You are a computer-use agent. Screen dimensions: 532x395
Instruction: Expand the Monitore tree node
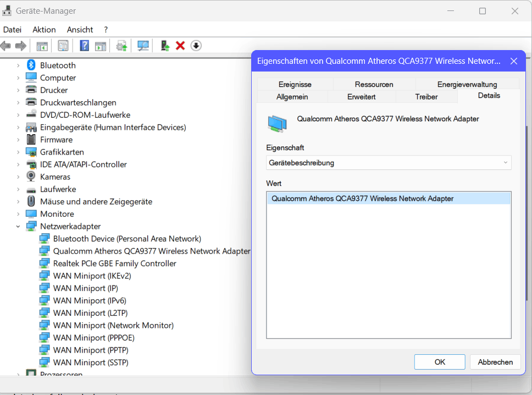18,214
